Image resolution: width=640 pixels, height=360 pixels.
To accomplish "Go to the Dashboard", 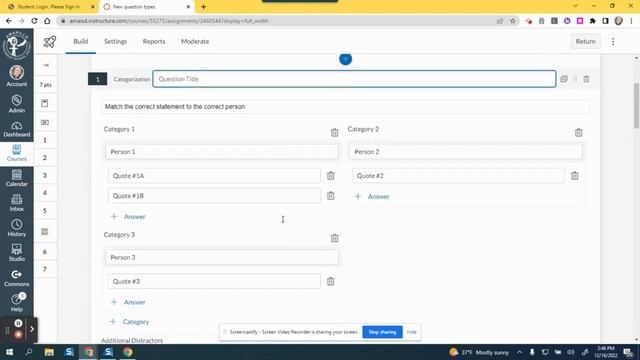I will pyautogui.click(x=17, y=129).
